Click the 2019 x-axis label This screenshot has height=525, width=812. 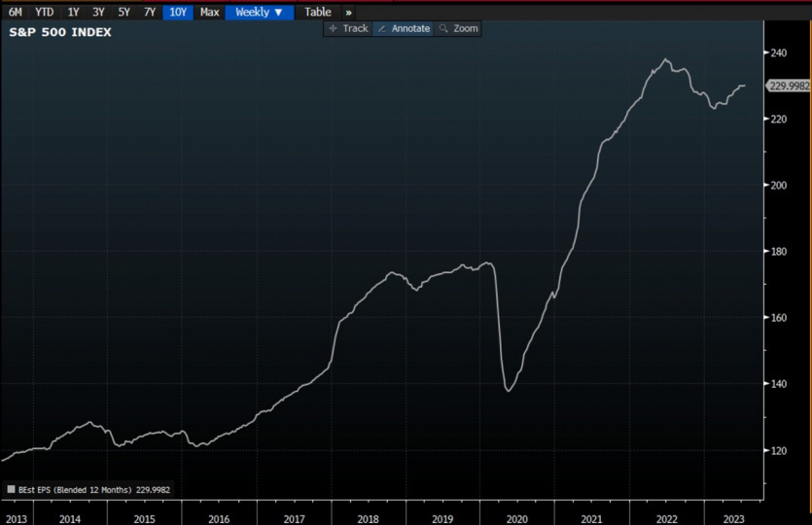(442, 519)
